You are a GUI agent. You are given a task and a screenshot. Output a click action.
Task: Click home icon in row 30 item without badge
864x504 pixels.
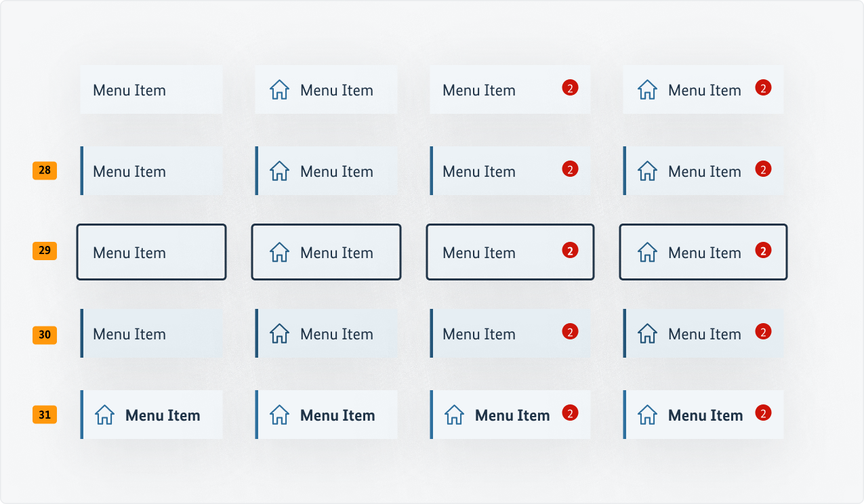pyautogui.click(x=279, y=334)
